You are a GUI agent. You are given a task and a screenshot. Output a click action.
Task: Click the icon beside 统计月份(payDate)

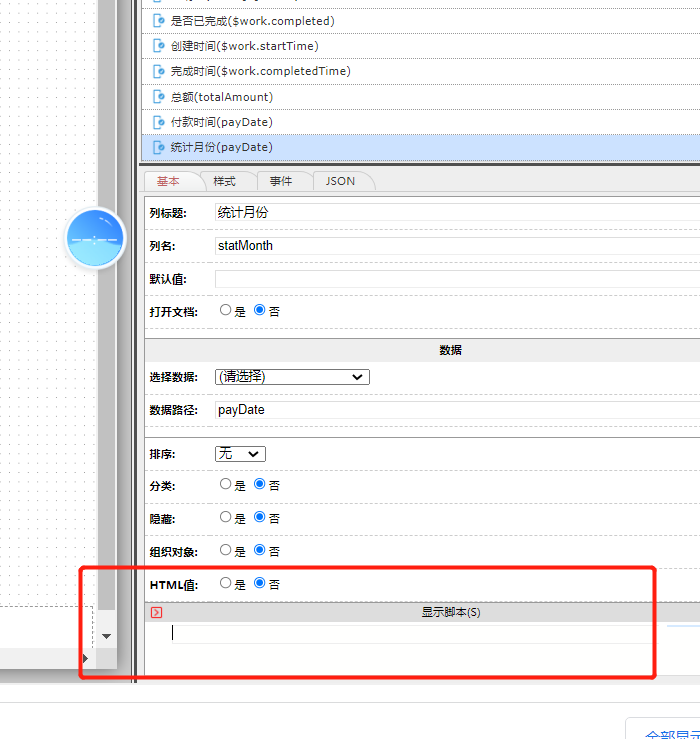click(159, 147)
